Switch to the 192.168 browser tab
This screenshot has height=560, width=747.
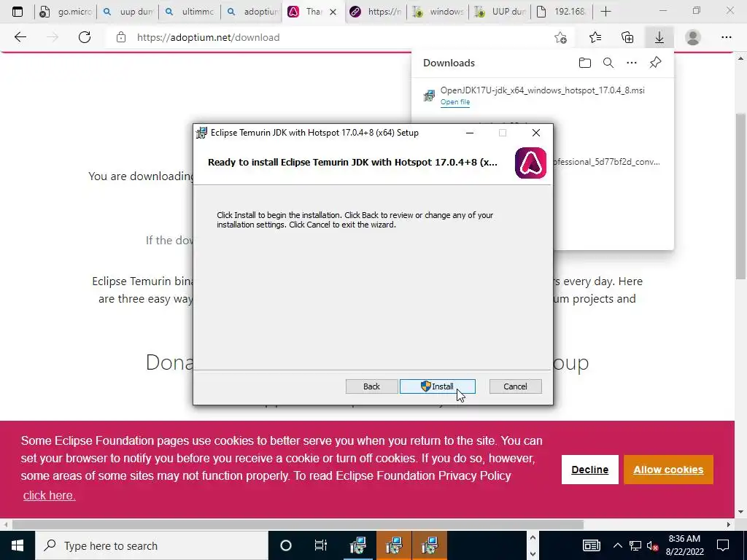pyautogui.click(x=561, y=12)
